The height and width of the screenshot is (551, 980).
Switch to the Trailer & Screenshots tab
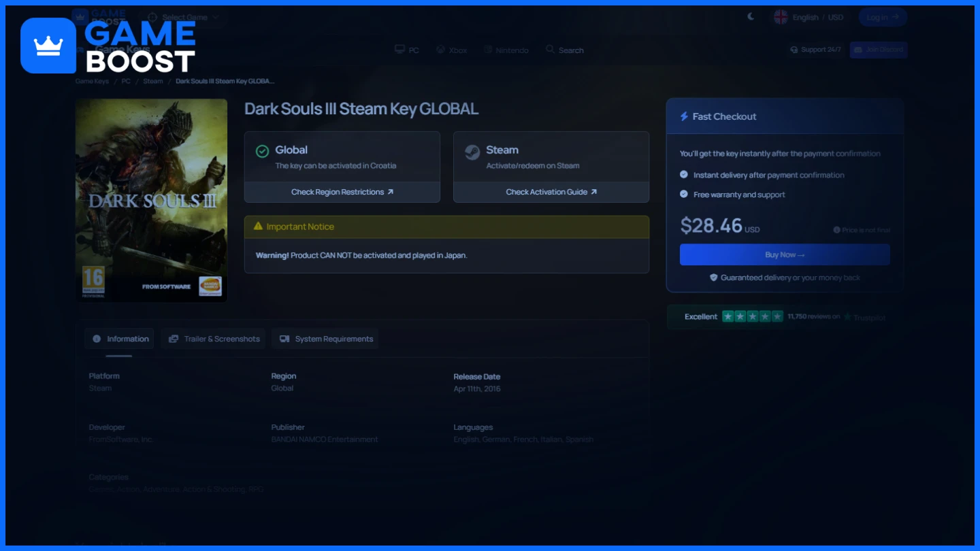click(214, 339)
